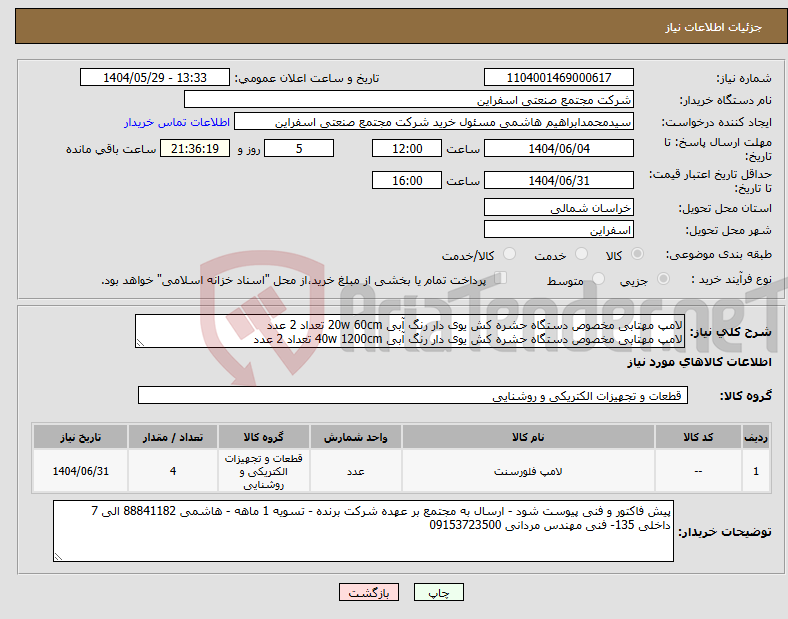Open اطلاعات تماس خریدار link

177,122
